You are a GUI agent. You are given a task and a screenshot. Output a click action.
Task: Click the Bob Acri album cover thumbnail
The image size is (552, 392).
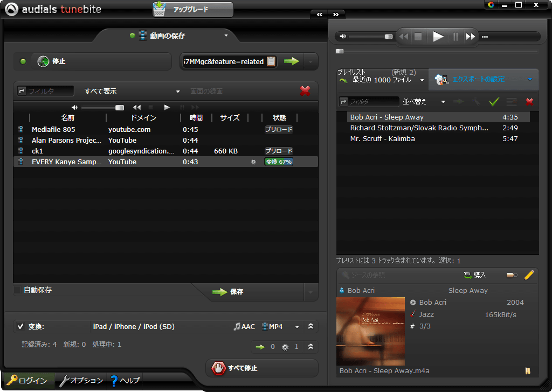pos(370,332)
